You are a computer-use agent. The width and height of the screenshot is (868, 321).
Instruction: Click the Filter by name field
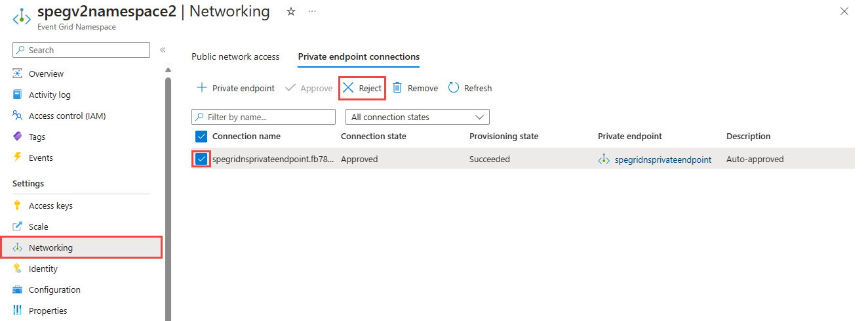tap(264, 117)
